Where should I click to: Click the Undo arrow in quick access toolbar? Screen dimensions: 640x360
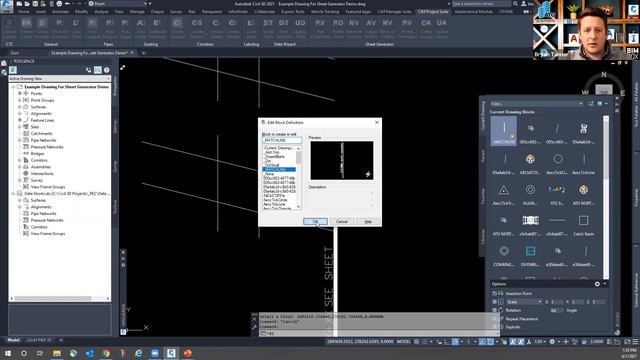pos(67,4)
